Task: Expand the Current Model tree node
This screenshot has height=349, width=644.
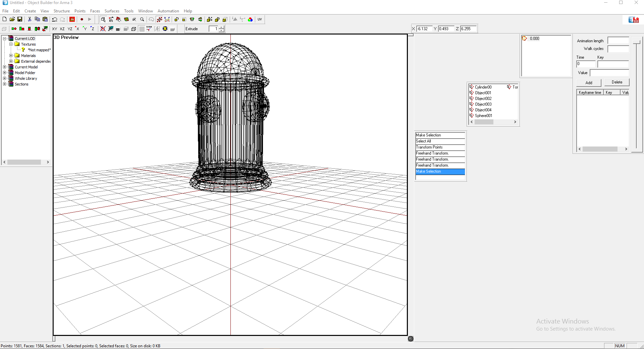Action: tap(5, 67)
